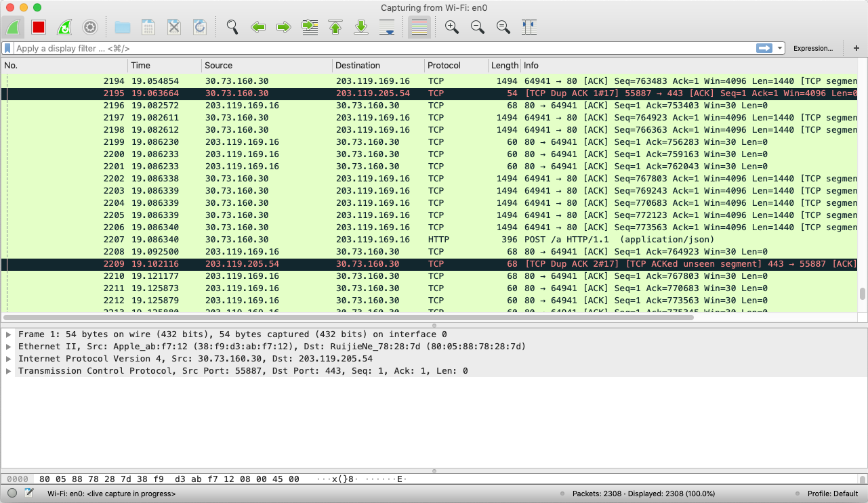Restart the current capture
The height and width of the screenshot is (503, 868).
pyautogui.click(x=64, y=27)
